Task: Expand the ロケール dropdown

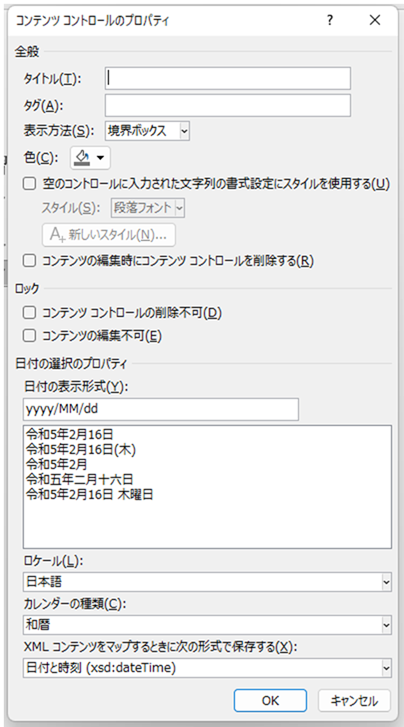Action: point(207,582)
